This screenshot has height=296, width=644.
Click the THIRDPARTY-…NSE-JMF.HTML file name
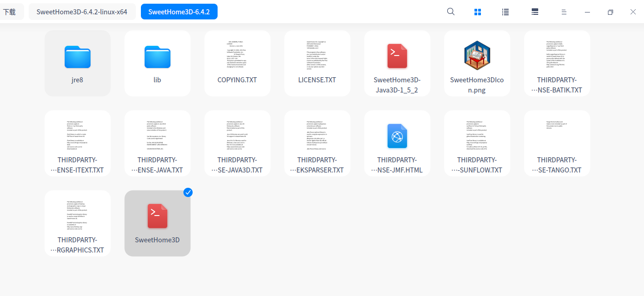tap(397, 165)
